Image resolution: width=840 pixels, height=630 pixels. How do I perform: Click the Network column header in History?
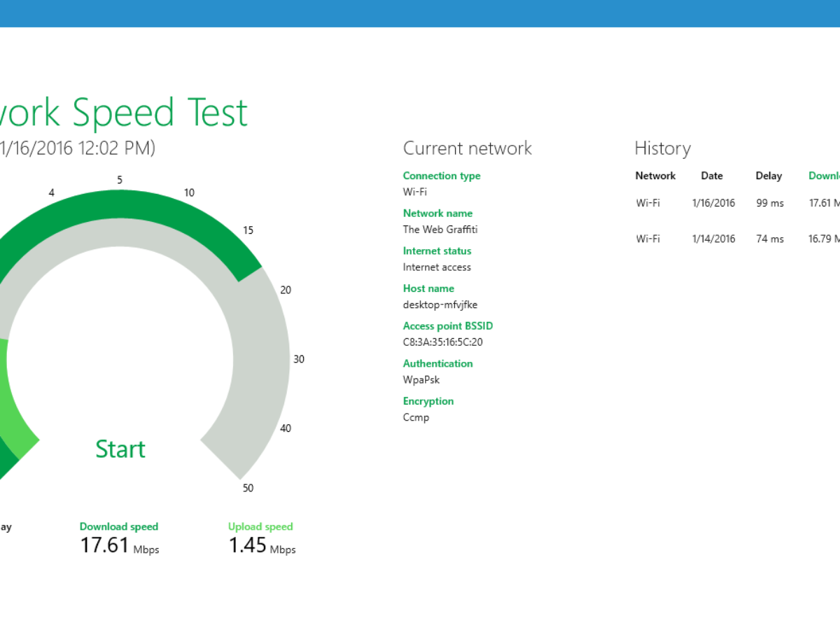click(x=655, y=176)
